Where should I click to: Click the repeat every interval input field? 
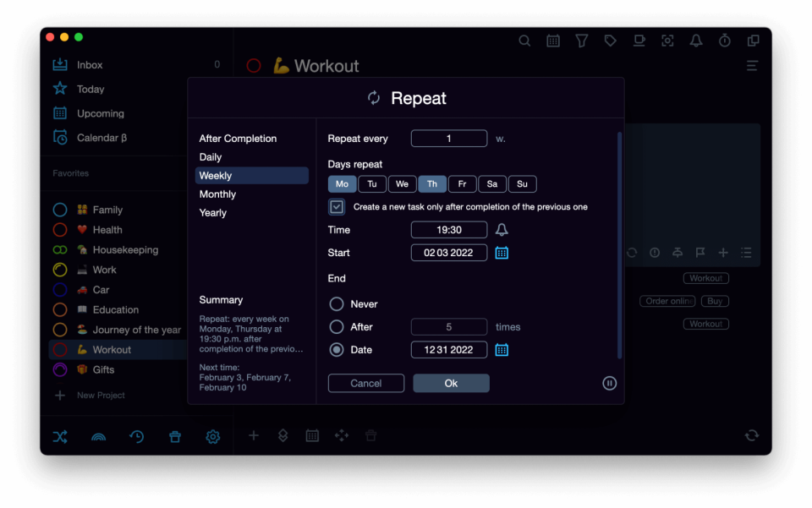coord(448,138)
